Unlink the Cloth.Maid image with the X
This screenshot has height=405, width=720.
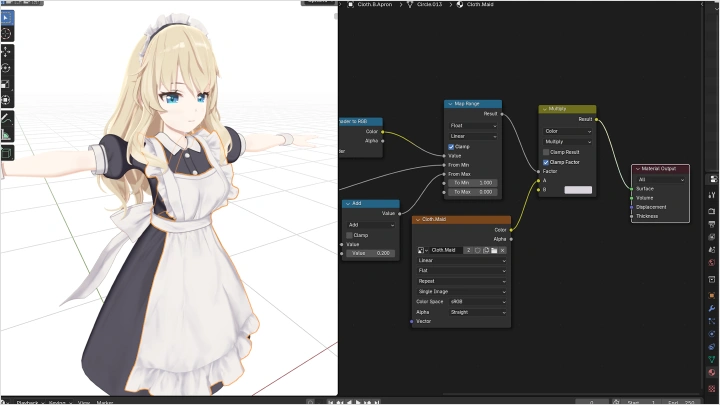click(502, 250)
